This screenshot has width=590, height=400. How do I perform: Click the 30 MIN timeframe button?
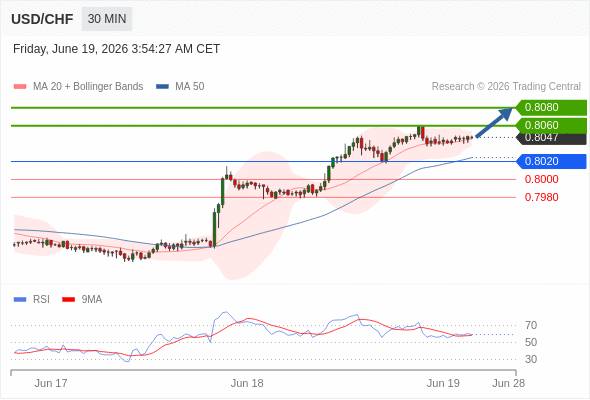(107, 18)
